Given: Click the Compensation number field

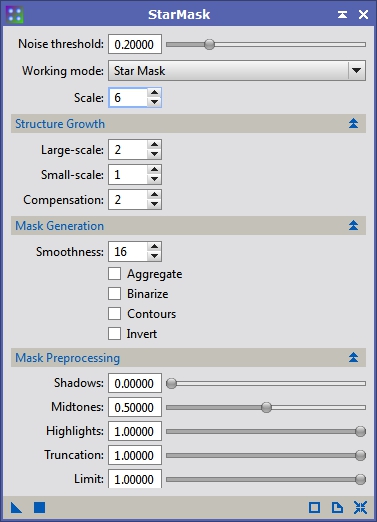Looking at the screenshot, I should click(128, 200).
